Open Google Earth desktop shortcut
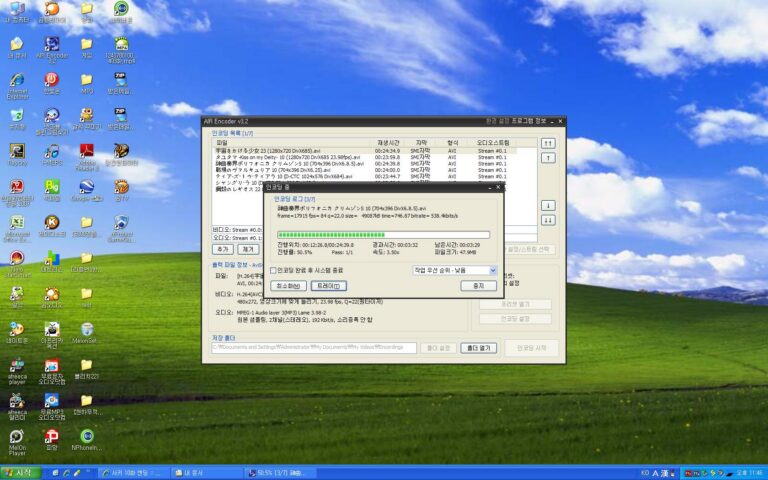768x480 pixels. tap(87, 191)
